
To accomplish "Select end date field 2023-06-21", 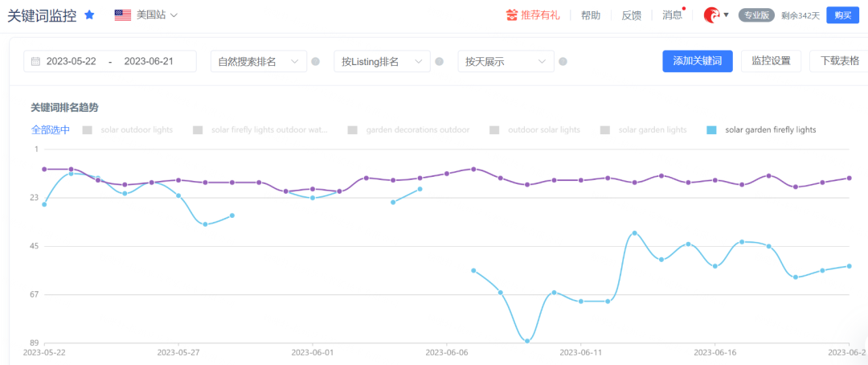I will 149,61.
